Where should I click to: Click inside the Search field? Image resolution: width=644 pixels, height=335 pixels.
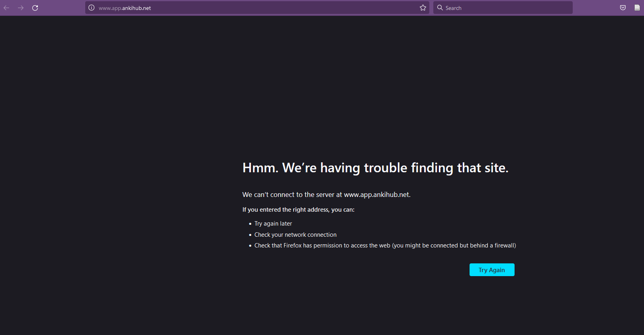pos(506,8)
